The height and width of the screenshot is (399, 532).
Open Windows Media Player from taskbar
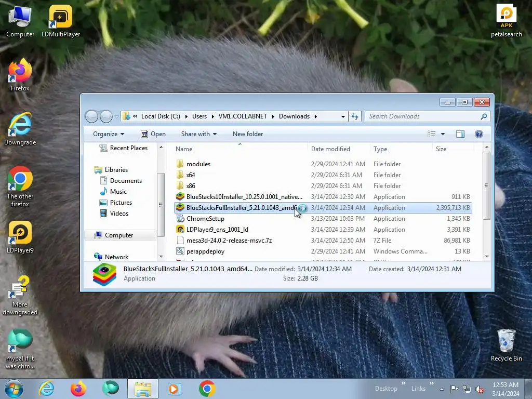175,389
